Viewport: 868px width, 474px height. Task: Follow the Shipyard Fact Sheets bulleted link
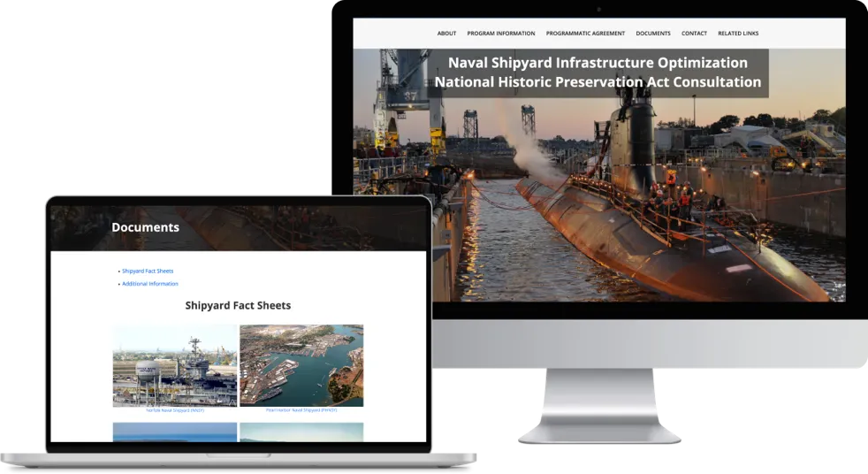tap(148, 271)
